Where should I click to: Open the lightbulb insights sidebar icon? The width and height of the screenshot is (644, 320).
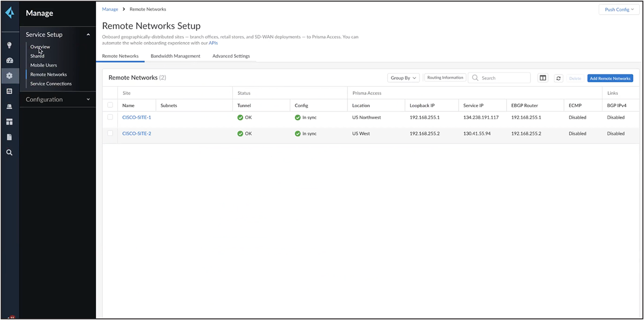(x=9, y=45)
